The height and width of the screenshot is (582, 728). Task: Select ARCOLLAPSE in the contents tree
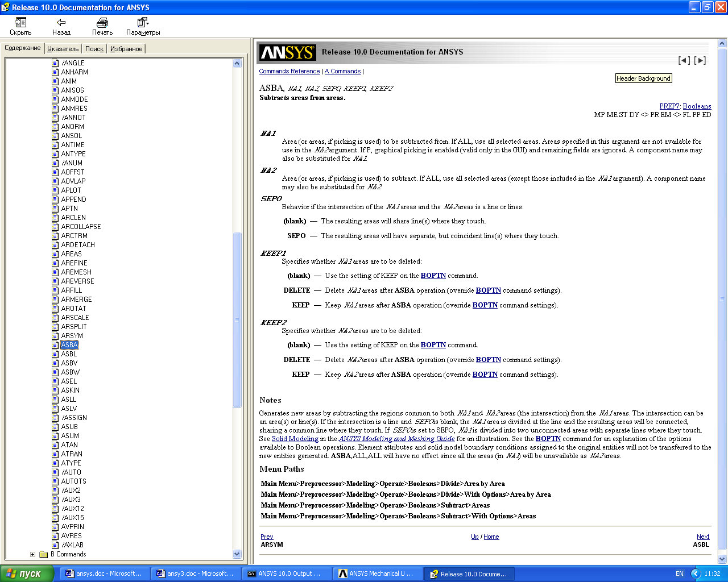(81, 227)
